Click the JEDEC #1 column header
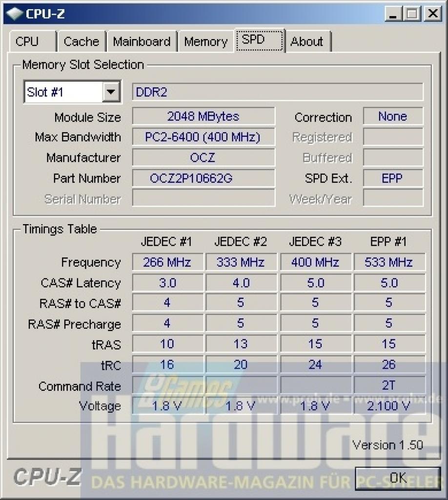The height and width of the screenshot is (500, 448). 166,242
